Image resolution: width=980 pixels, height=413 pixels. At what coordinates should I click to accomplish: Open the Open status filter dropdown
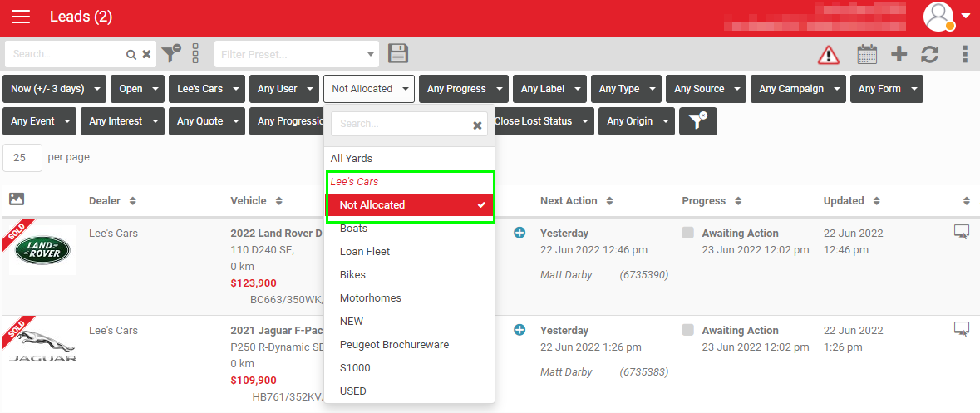(137, 89)
